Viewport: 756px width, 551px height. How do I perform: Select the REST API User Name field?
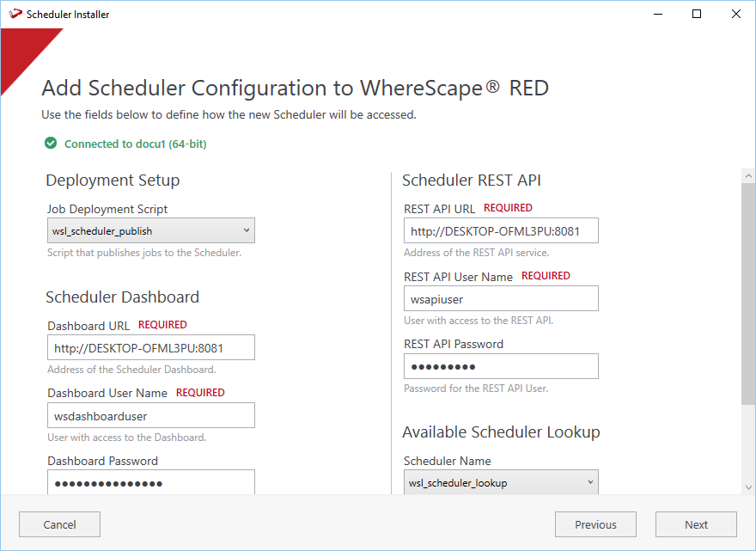pos(501,299)
